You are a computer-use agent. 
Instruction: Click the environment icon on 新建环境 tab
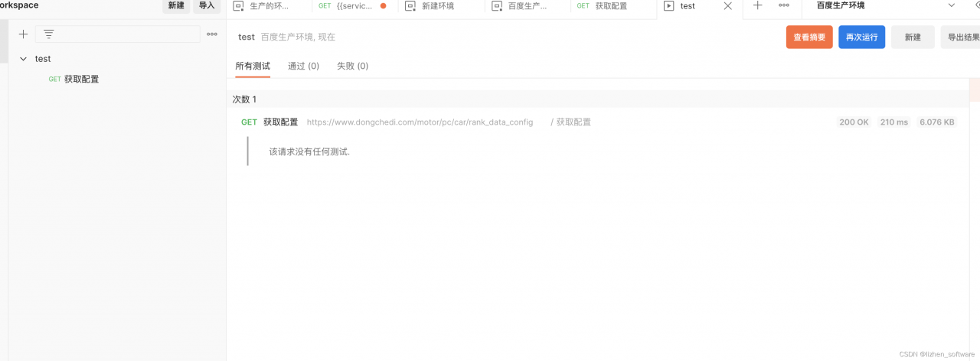(410, 6)
